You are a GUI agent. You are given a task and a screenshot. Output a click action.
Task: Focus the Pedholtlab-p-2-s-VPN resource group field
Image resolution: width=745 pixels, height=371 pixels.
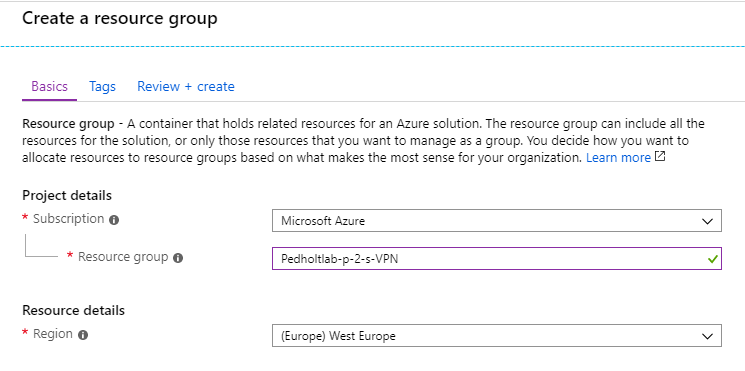497,258
